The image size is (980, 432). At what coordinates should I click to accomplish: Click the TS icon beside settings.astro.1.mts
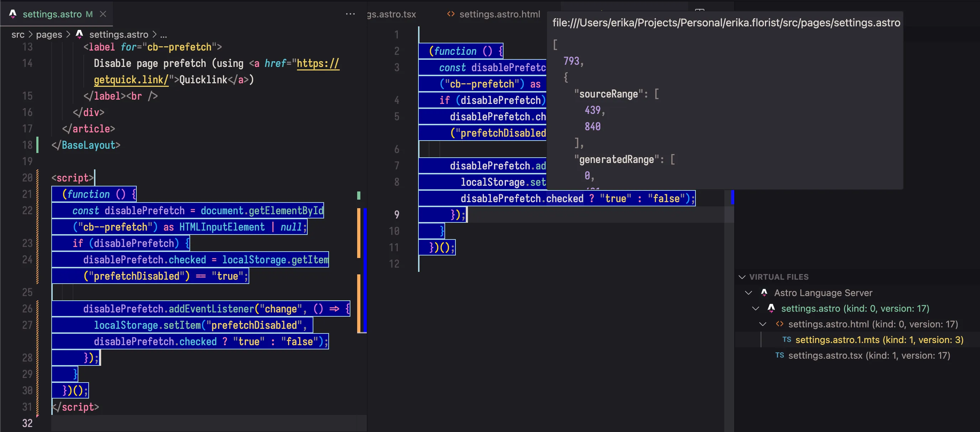pyautogui.click(x=787, y=339)
